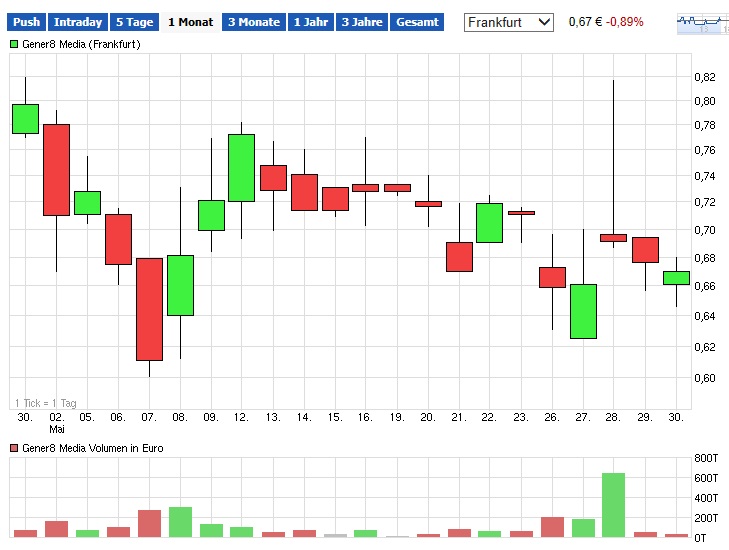Viewport: 729px width, 550px height.
Task: Select the large red candle on 07.
Action: tap(149, 309)
